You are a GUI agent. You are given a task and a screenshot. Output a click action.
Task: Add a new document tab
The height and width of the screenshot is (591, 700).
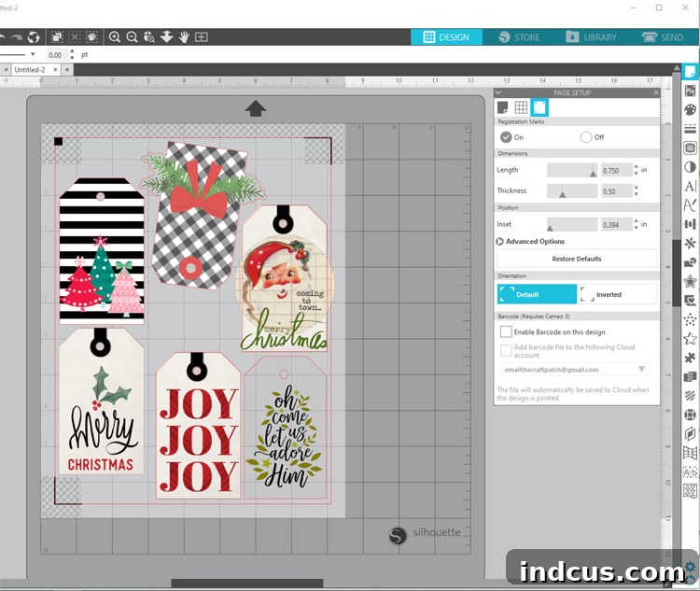pos(67,70)
